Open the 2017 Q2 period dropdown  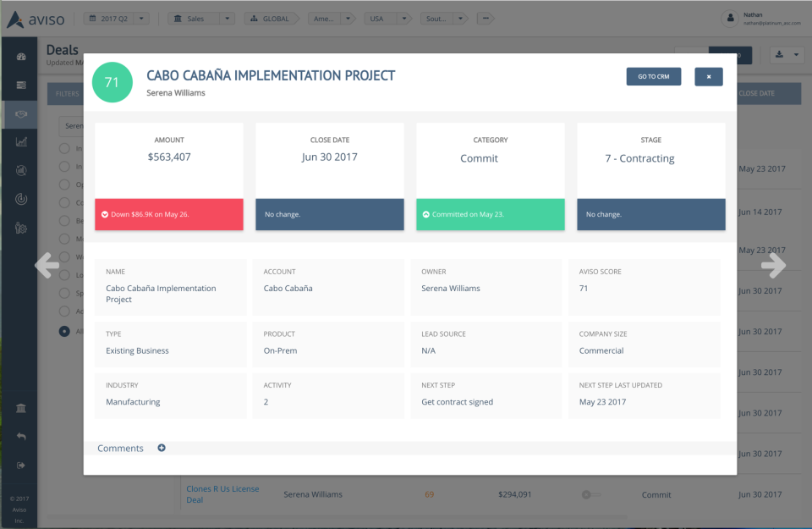[141, 19]
